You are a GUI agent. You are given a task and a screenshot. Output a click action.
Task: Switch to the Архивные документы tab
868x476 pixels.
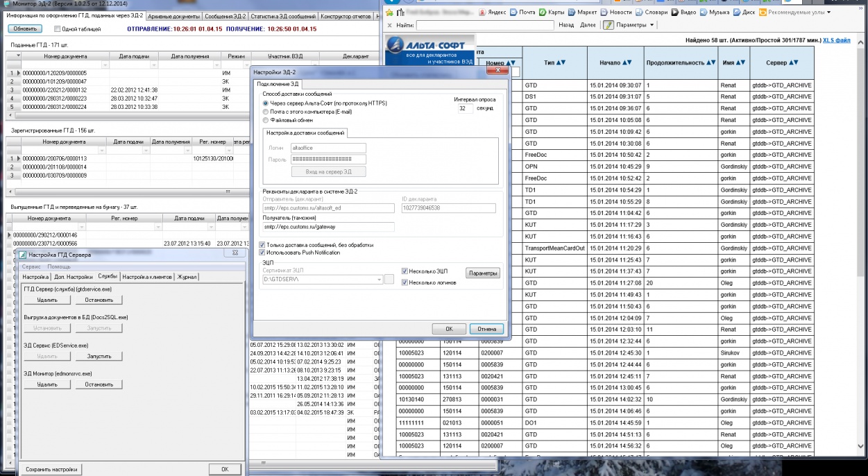click(174, 16)
